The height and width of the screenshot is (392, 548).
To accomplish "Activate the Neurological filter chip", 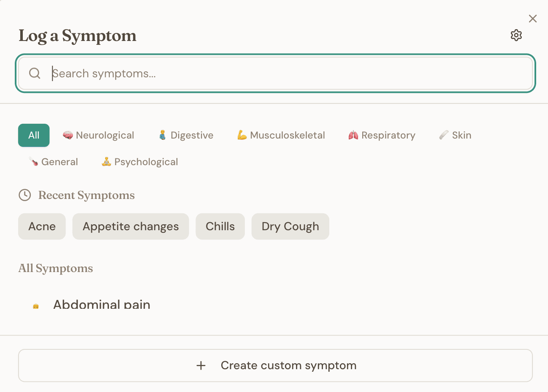I will [x=98, y=135].
